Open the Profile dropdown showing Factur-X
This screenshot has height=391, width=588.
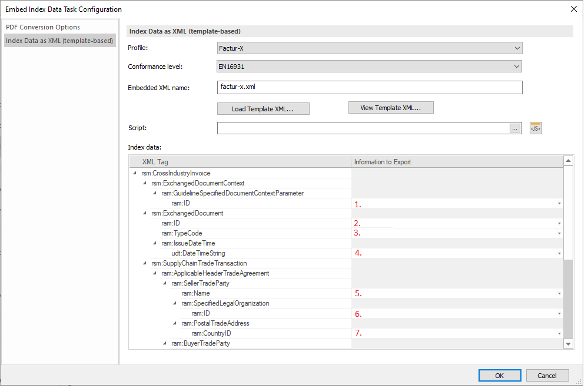pyautogui.click(x=517, y=48)
